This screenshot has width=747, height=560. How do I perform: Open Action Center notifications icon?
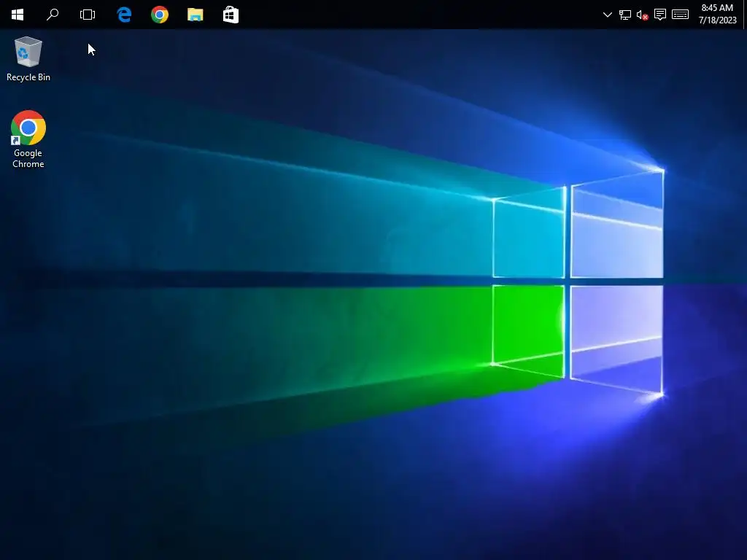click(659, 15)
